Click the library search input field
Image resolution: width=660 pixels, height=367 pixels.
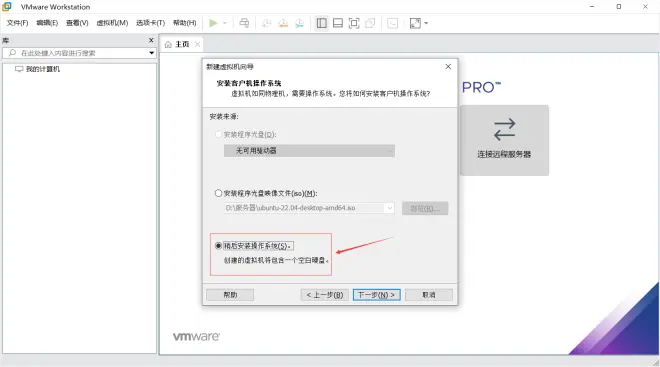(80, 53)
